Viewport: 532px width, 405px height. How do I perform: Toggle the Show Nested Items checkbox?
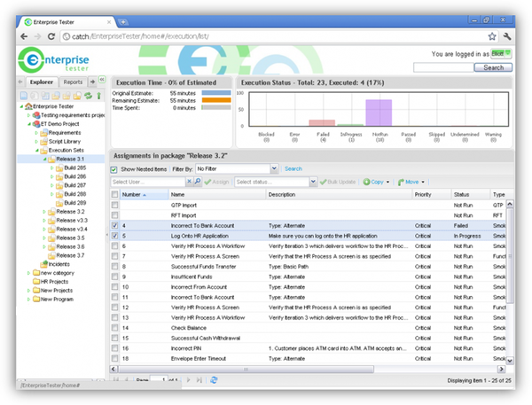114,169
